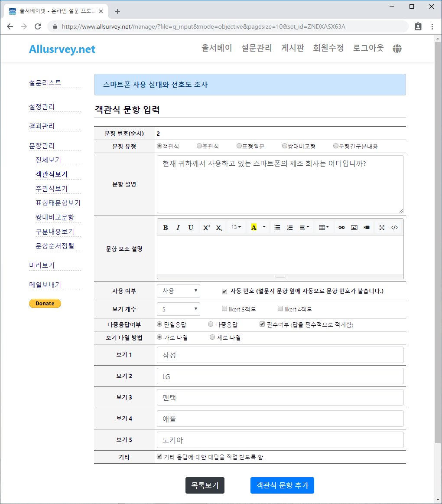Image resolution: width=442 pixels, height=504 pixels.
Task: Apply italic formatting in the editor
Action: (x=178, y=227)
